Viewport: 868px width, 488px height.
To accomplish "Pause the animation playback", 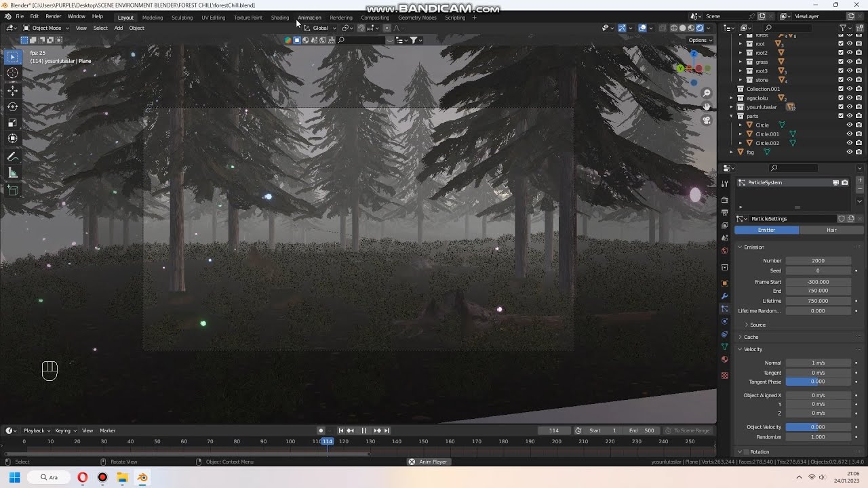I will click(363, 430).
